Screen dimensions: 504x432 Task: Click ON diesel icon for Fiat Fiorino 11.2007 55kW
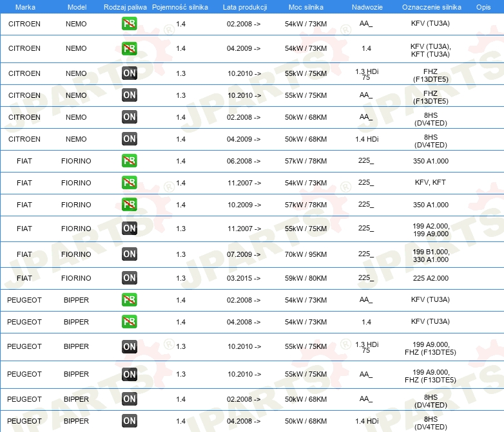130,228
